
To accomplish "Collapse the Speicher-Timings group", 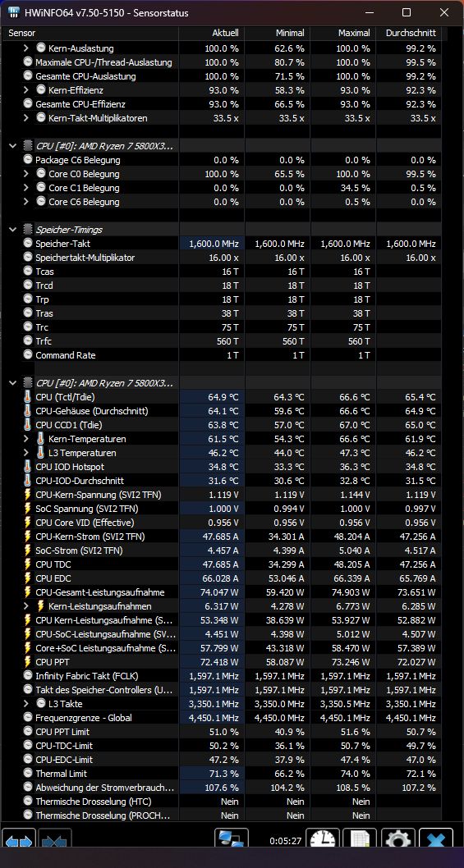I will [13, 229].
